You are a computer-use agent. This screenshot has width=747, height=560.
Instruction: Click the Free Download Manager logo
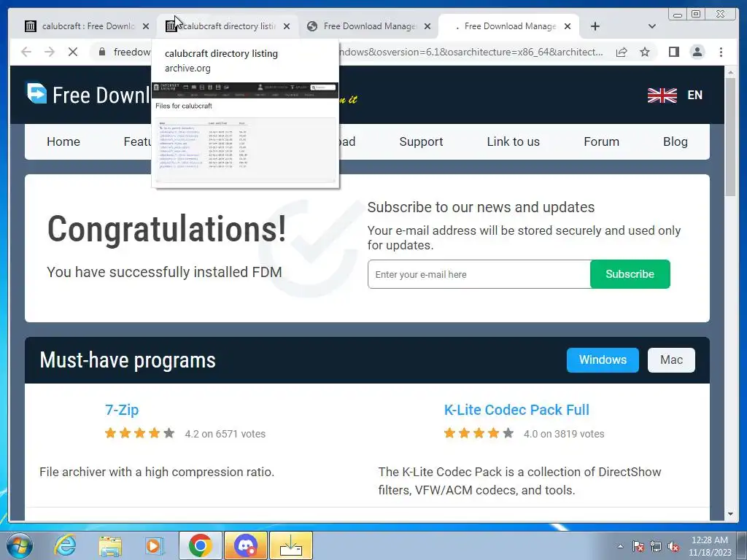pos(88,94)
